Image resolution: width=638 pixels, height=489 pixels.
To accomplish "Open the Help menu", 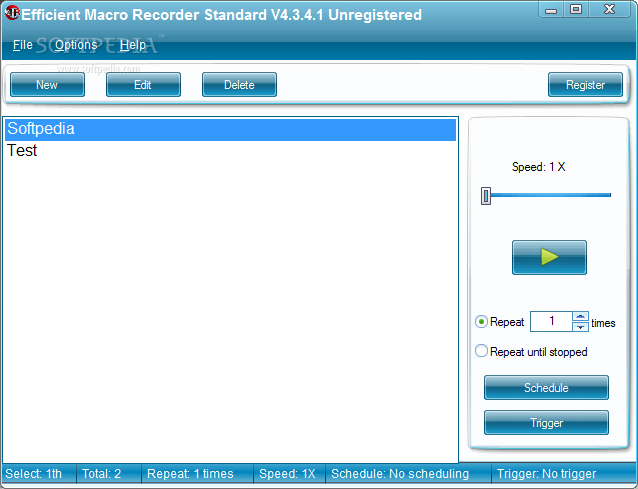I will (x=133, y=45).
